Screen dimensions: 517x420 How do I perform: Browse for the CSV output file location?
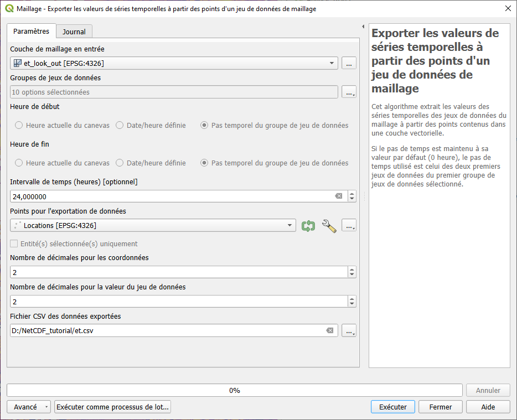pos(349,331)
